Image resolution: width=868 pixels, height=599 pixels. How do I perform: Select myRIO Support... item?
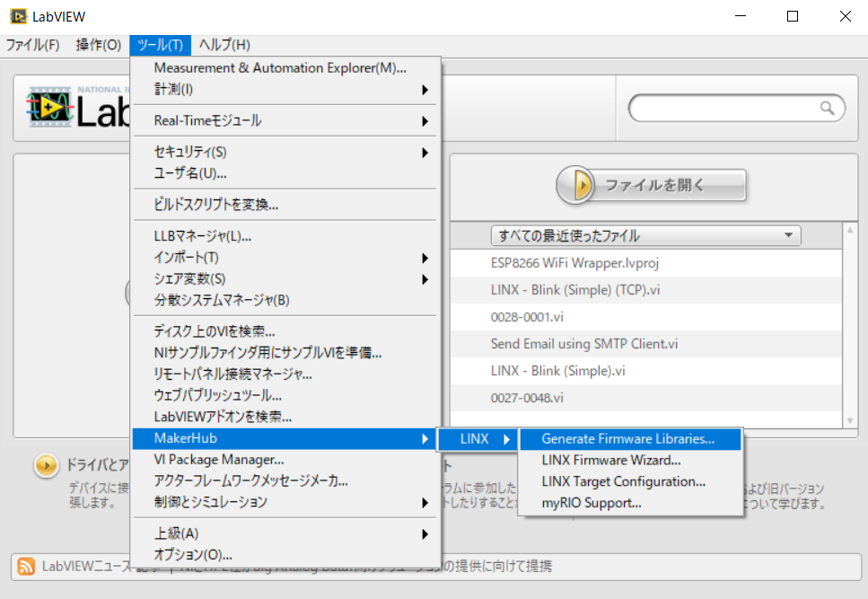click(x=630, y=503)
